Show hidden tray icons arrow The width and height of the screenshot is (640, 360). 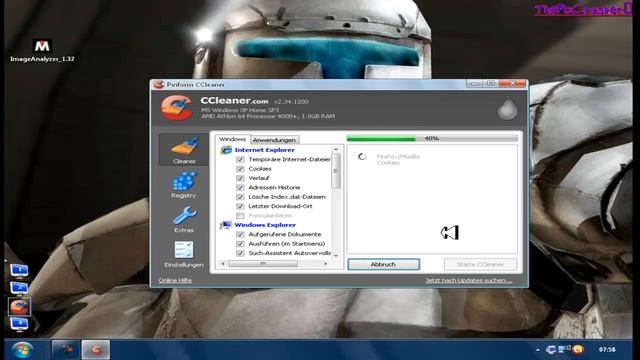click(538, 350)
